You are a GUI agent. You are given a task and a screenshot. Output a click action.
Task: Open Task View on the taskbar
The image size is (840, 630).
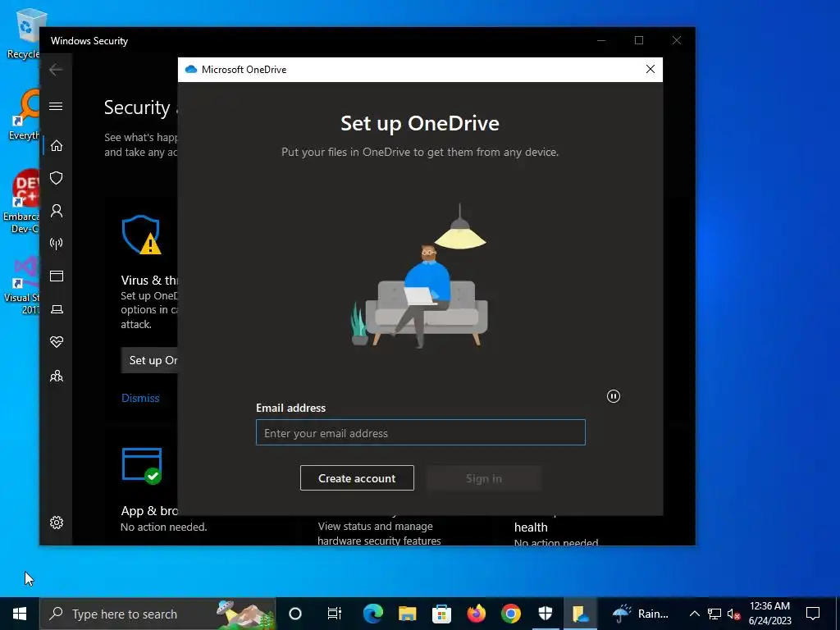click(x=335, y=614)
